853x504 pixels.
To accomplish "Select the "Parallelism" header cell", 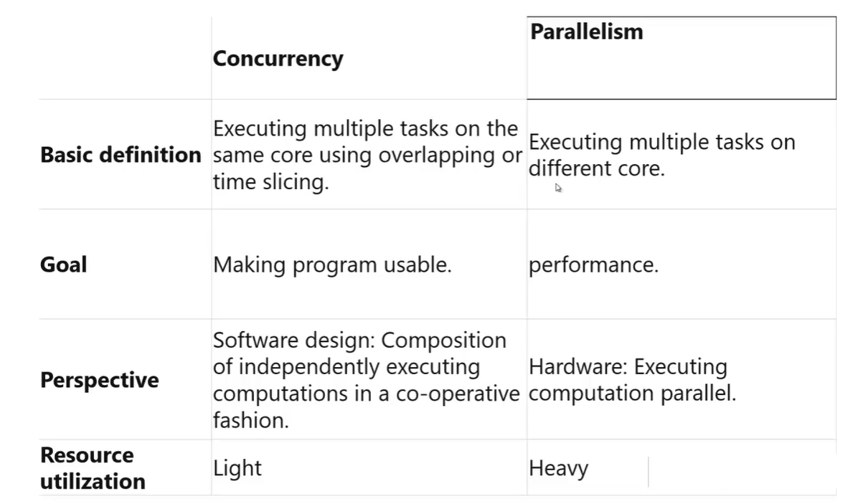I will [586, 32].
